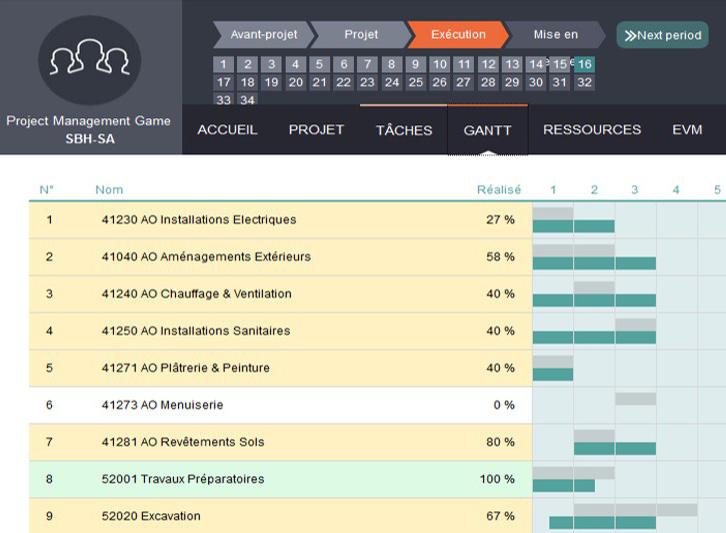
Task: Open task 41230 AO Installations Electriques
Action: (x=199, y=220)
